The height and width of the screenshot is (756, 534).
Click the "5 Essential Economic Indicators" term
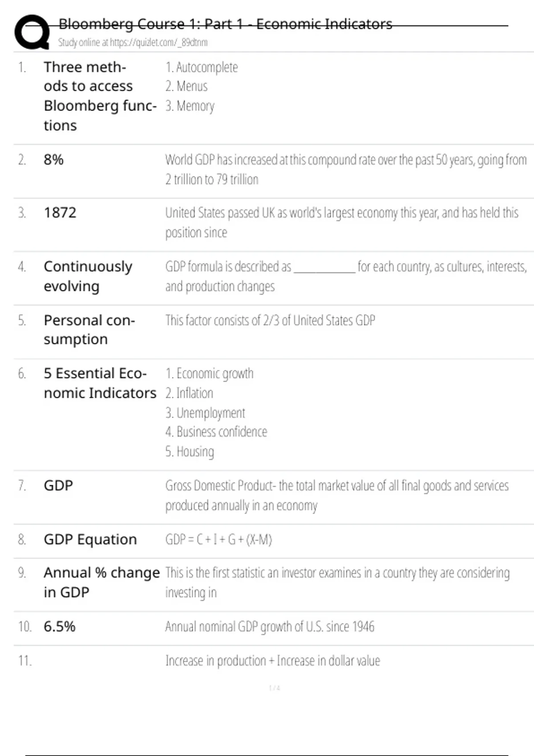coord(100,383)
